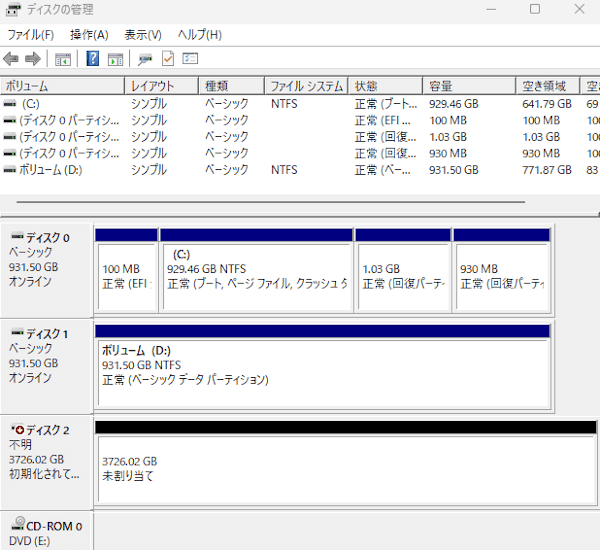Select the 1.03 GB recovery partition block

[x=403, y=271]
